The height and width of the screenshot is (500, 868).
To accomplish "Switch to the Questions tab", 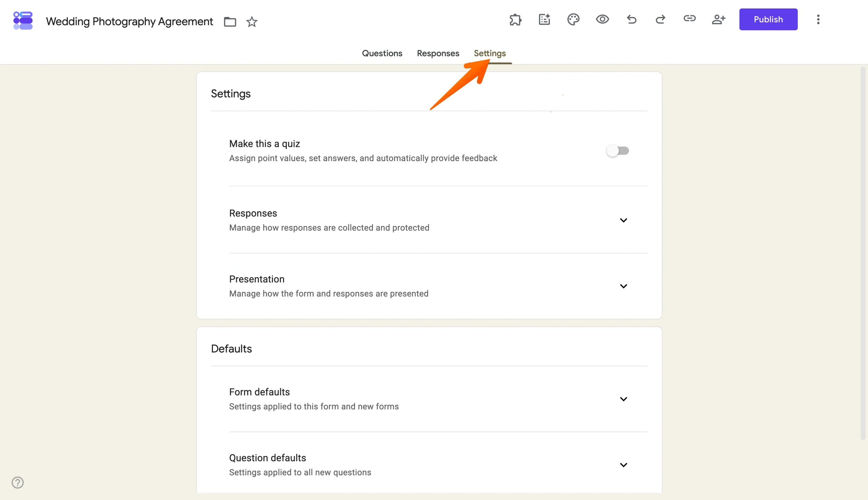I will pos(382,53).
